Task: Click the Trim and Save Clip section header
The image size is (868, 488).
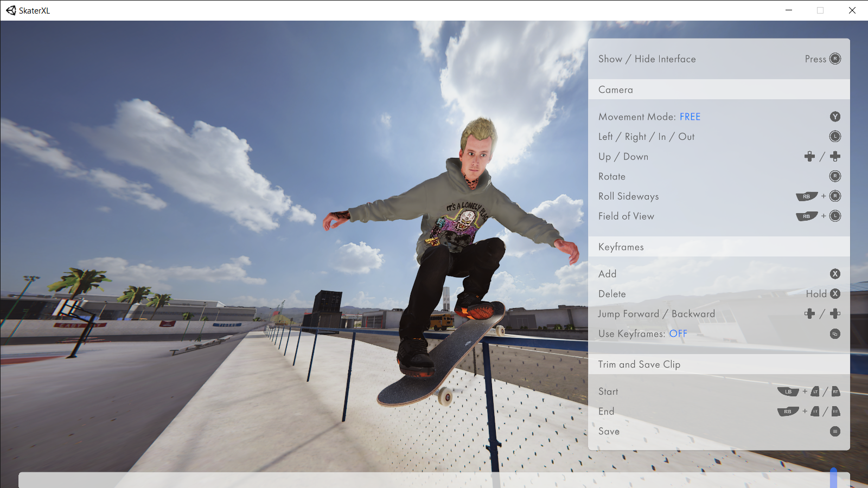Action: pos(719,364)
